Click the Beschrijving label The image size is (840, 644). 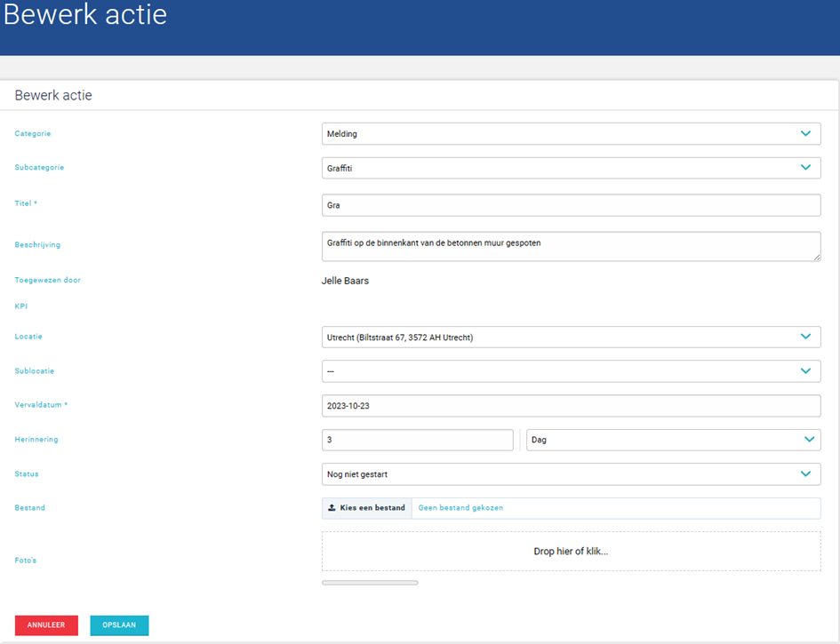pyautogui.click(x=37, y=244)
